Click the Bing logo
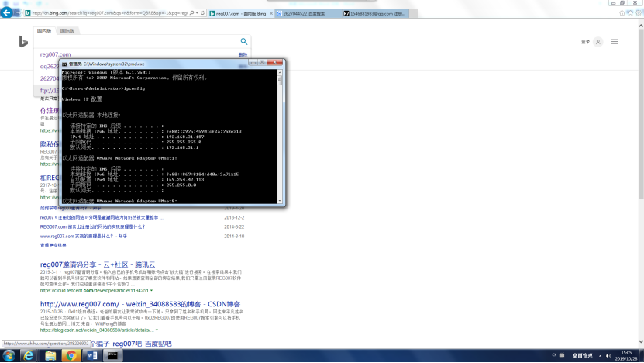 coord(23,42)
